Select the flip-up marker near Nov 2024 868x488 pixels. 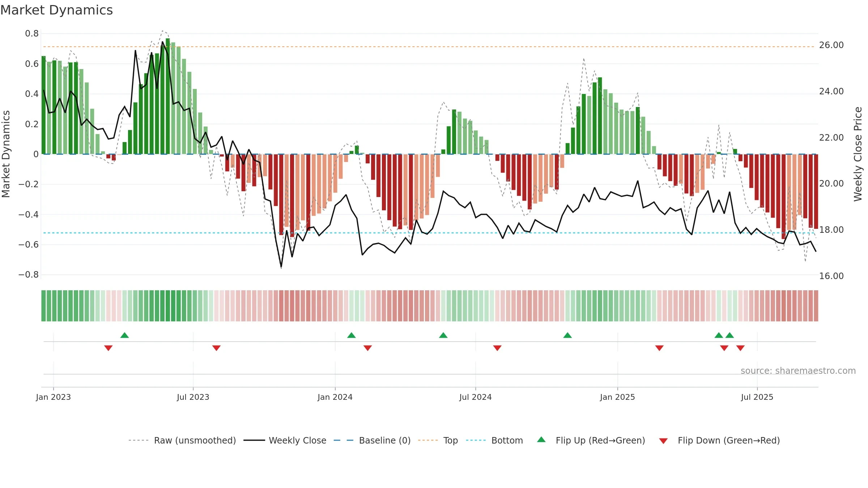567,335
